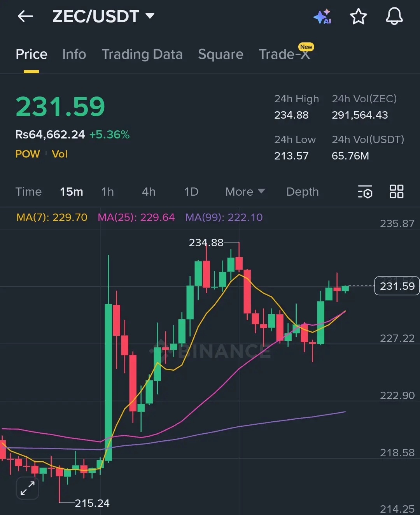Image resolution: width=420 pixels, height=515 pixels.
Task: Add ZEC/USDT to favorites star
Action: 358,16
